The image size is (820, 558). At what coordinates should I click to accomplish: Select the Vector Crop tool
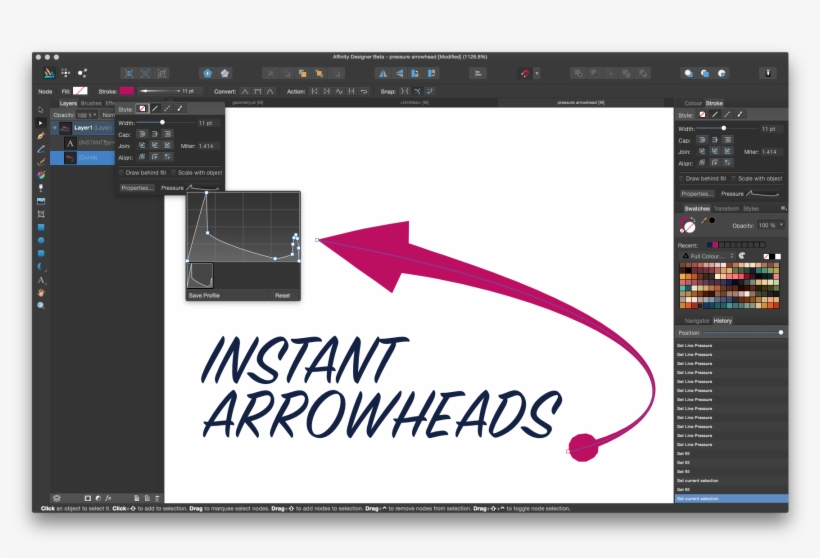41,214
